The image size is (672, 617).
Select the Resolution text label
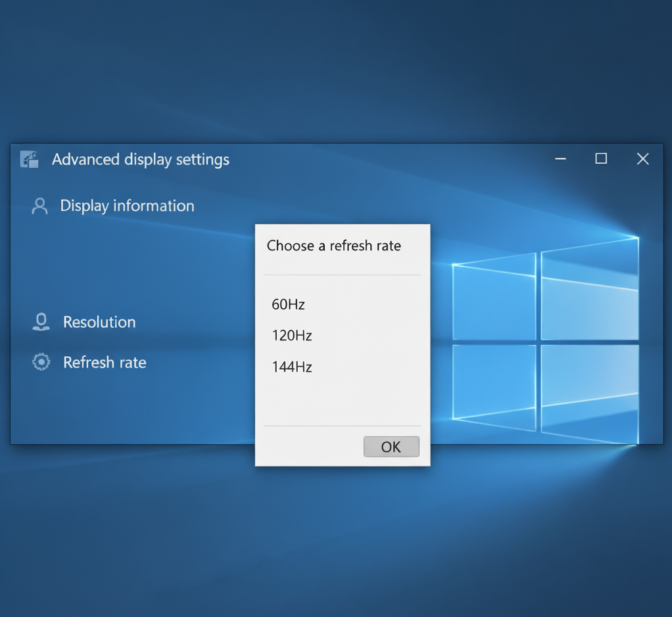pos(99,322)
